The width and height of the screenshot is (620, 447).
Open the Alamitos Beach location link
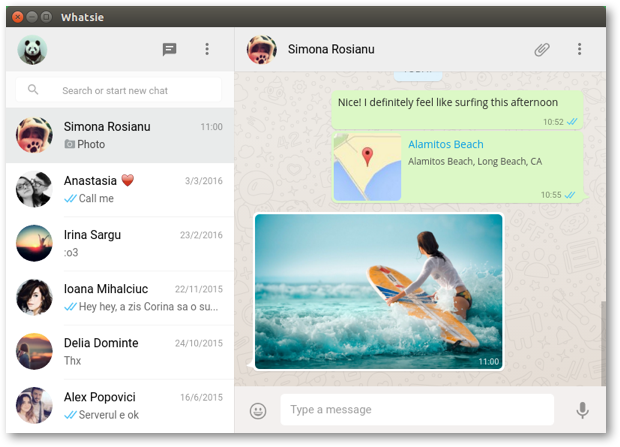[x=446, y=144]
